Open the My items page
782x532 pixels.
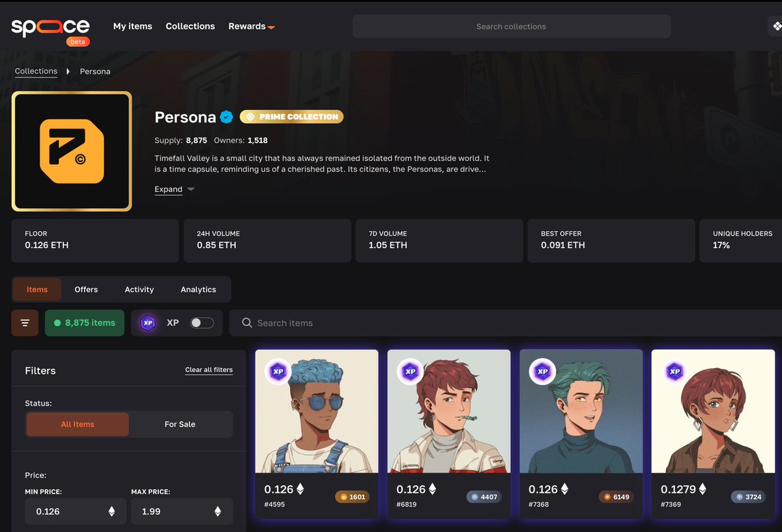pos(132,26)
